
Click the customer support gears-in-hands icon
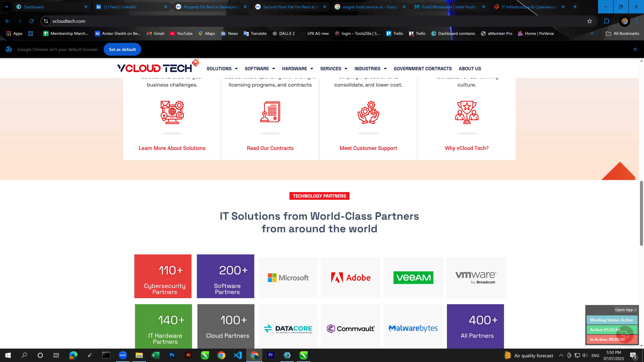368,112
